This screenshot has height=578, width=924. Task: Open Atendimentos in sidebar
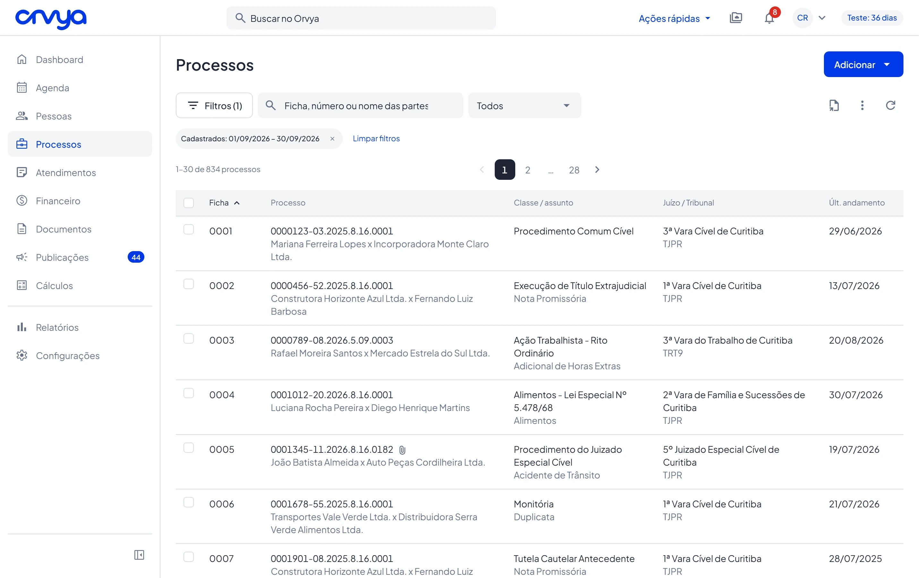pos(80,173)
